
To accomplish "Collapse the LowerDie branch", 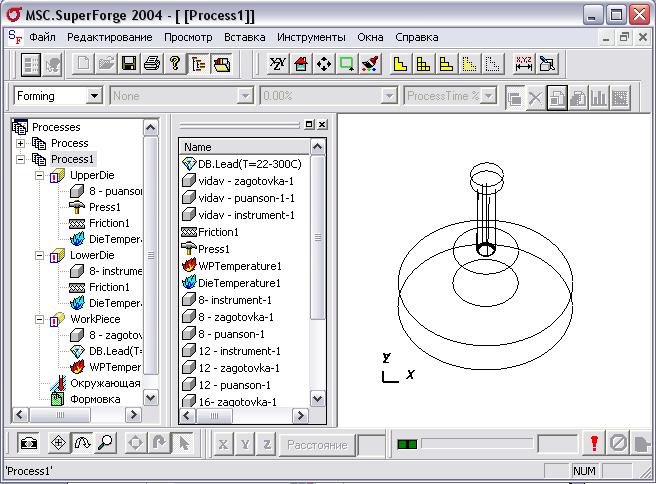I will pos(39,255).
